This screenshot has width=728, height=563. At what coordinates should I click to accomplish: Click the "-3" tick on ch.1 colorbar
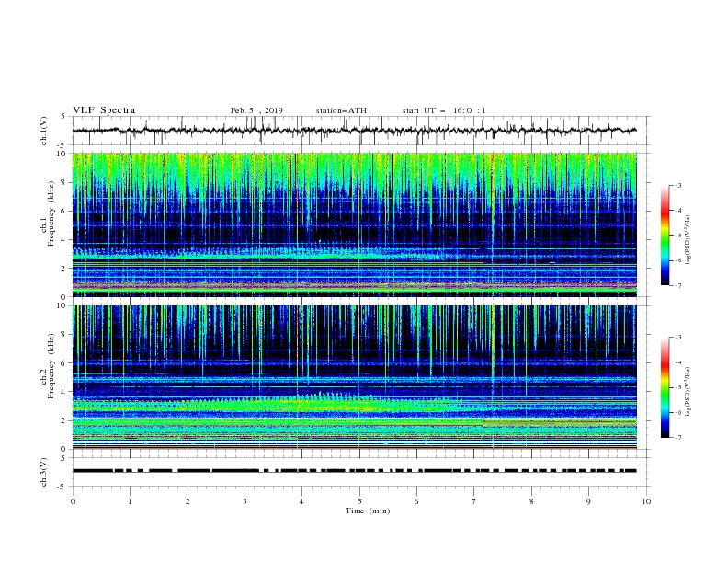(x=677, y=185)
